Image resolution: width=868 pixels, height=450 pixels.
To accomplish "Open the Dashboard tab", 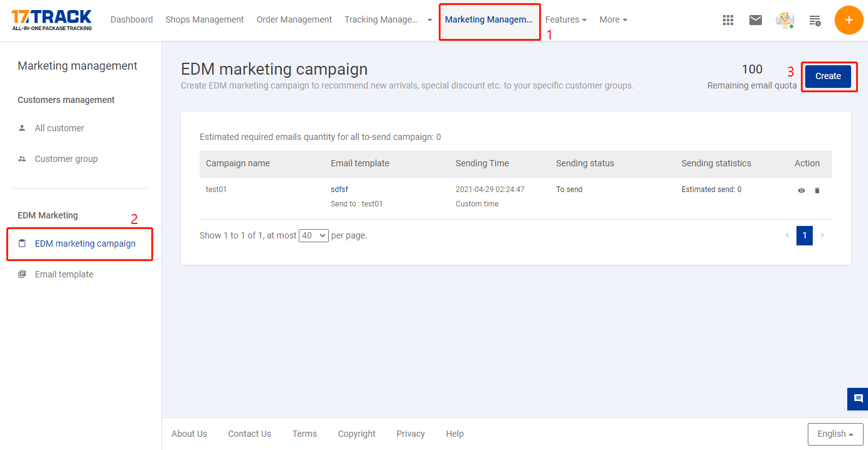I will [132, 19].
